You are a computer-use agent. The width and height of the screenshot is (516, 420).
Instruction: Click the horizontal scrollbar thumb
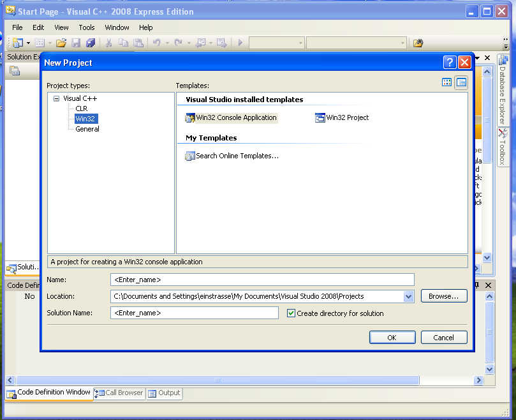click(217, 380)
